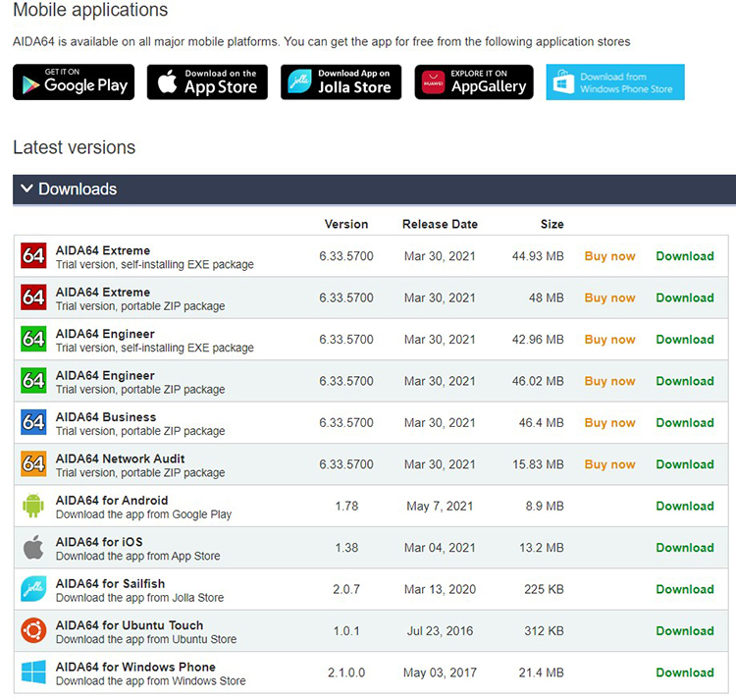
Task: Click Buy now for AIDA64 Engineer ZIP
Action: [x=609, y=381]
